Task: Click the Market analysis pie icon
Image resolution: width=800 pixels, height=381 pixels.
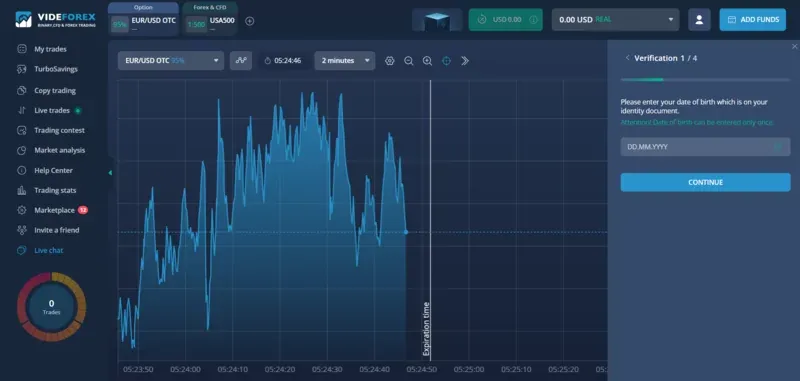Action: point(21,150)
